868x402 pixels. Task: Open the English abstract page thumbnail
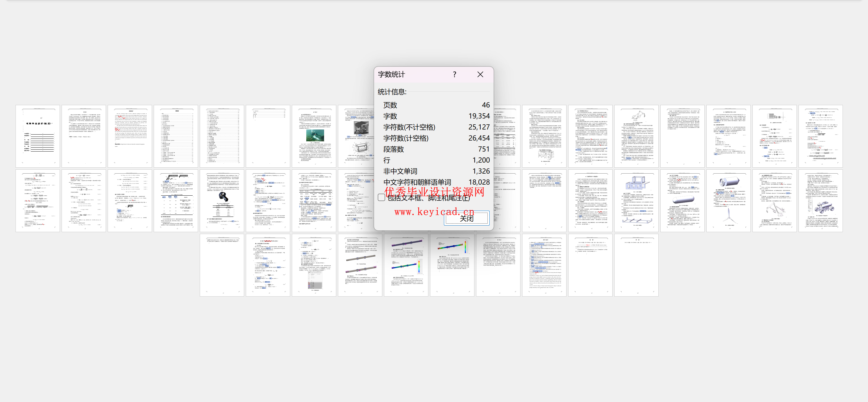[x=130, y=136]
